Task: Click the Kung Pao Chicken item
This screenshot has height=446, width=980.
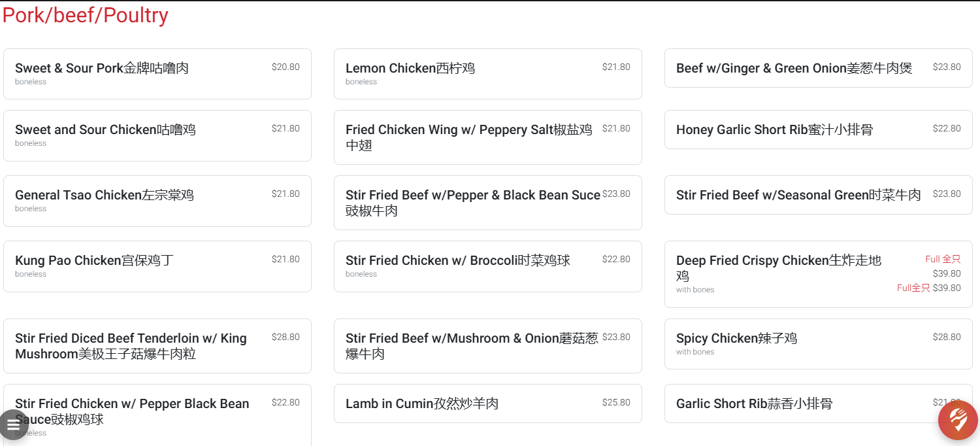Action: 157,266
